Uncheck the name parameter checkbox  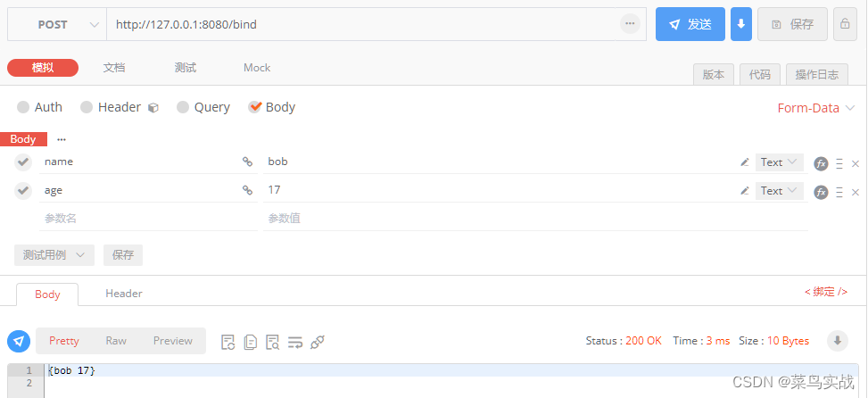tap(22, 162)
